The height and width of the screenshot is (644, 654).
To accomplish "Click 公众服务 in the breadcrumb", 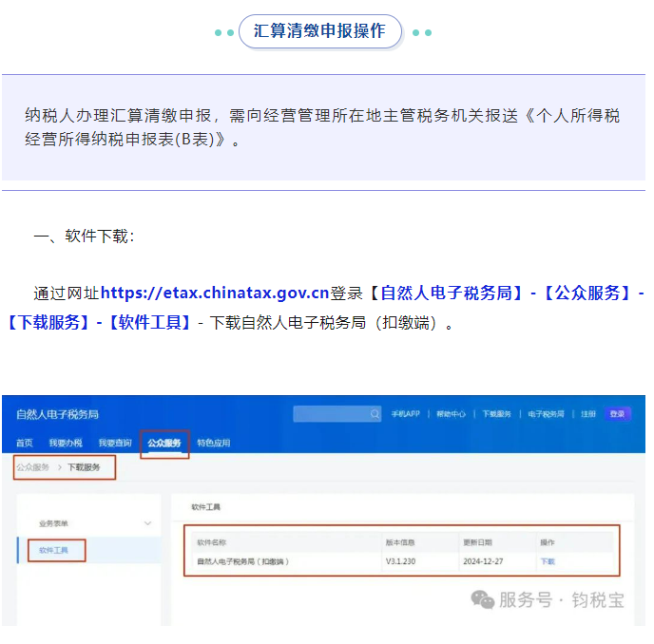I will point(33,467).
